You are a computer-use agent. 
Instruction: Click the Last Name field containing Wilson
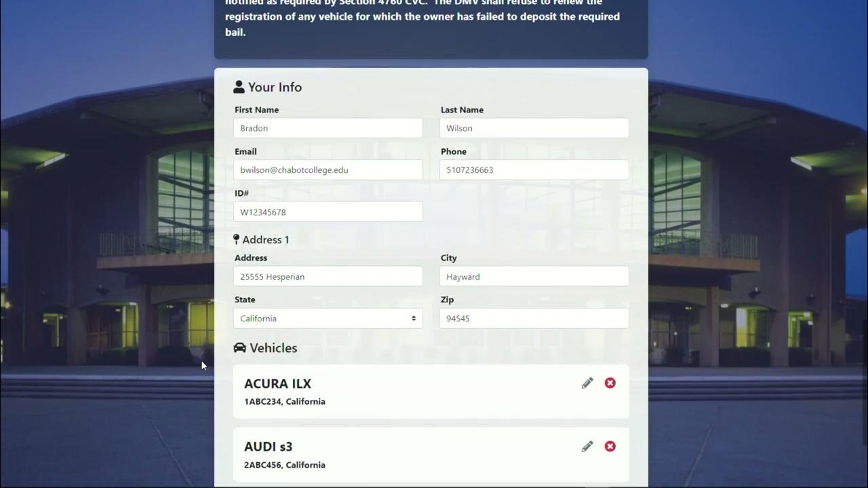534,128
